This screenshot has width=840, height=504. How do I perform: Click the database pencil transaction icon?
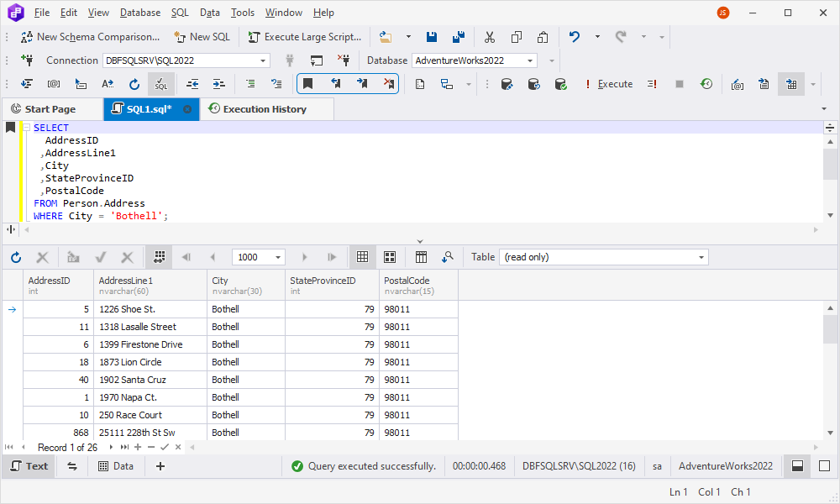pyautogui.click(x=507, y=84)
